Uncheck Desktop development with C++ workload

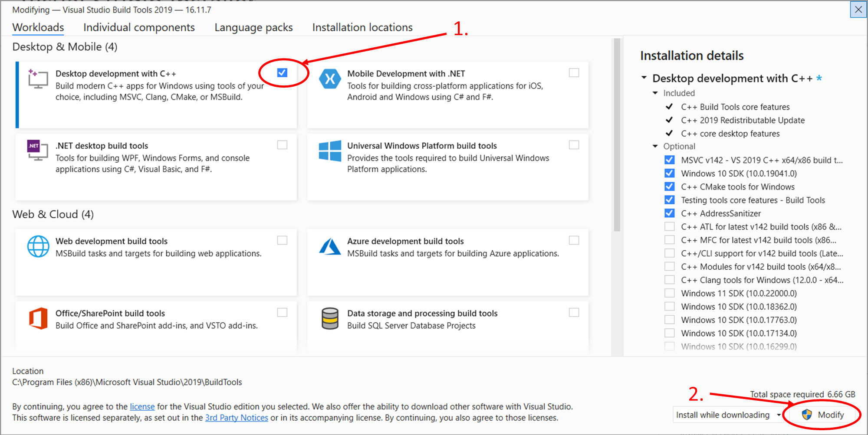click(x=282, y=72)
